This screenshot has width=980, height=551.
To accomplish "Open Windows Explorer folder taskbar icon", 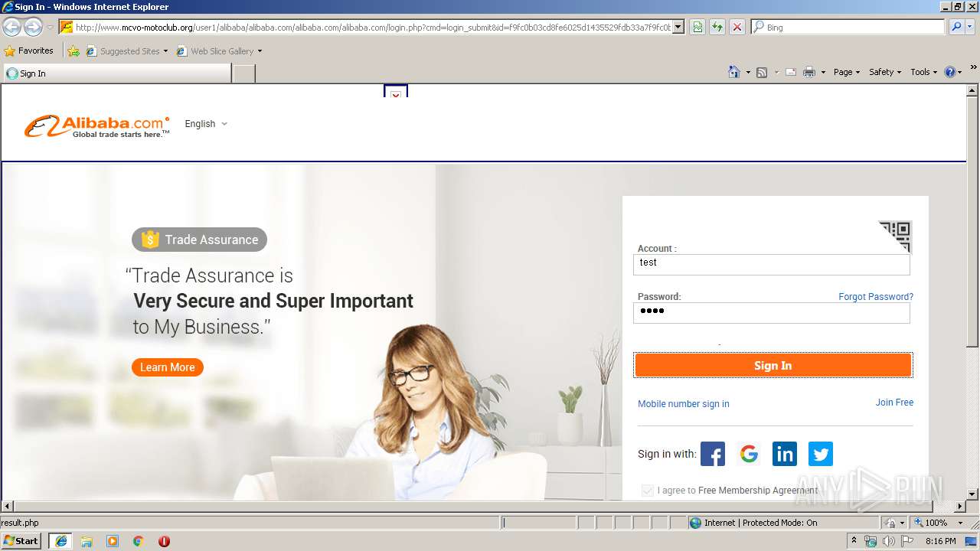I will [87, 541].
